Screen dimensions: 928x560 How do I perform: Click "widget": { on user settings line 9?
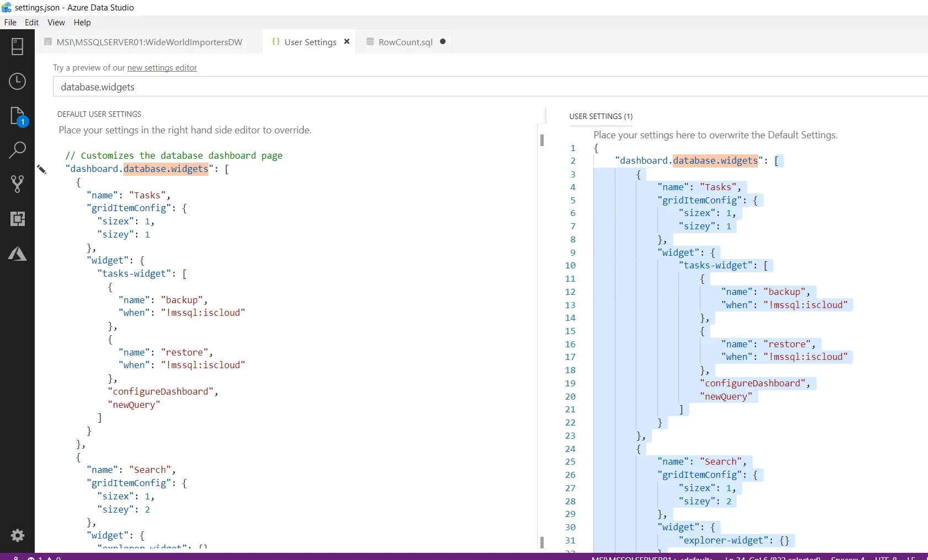coord(686,252)
